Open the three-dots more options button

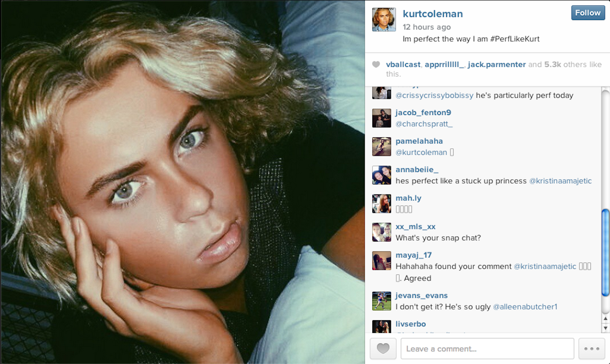(592, 348)
